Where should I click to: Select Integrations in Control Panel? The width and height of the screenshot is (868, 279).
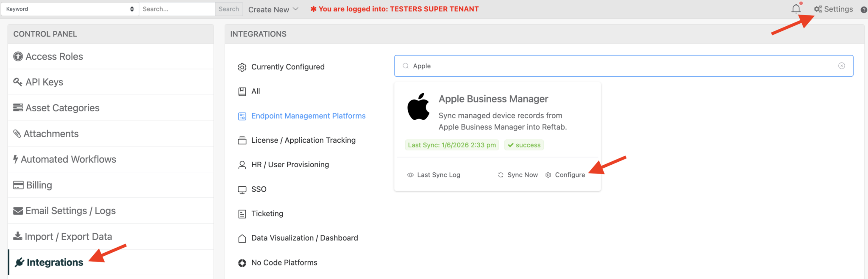tap(111, 262)
